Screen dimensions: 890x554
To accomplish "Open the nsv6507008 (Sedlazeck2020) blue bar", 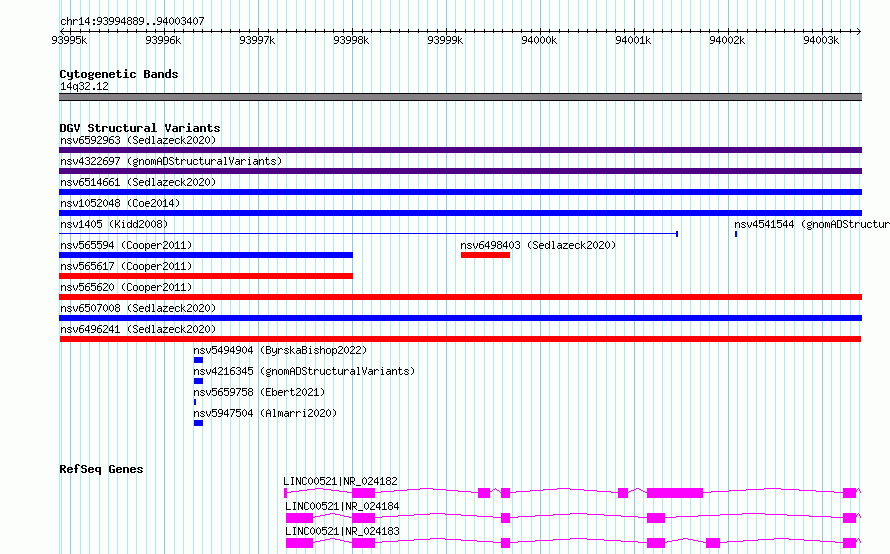I will 460,318.
